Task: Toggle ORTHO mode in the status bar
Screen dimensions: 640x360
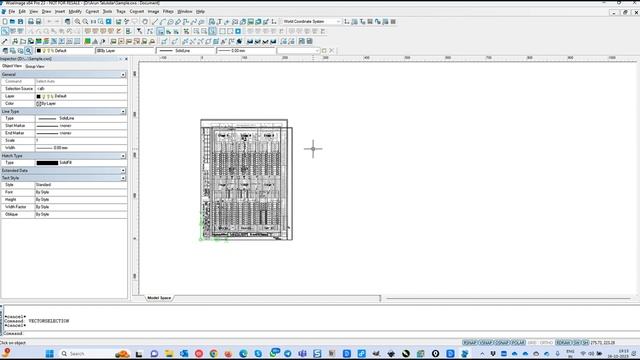Action: 546,342
